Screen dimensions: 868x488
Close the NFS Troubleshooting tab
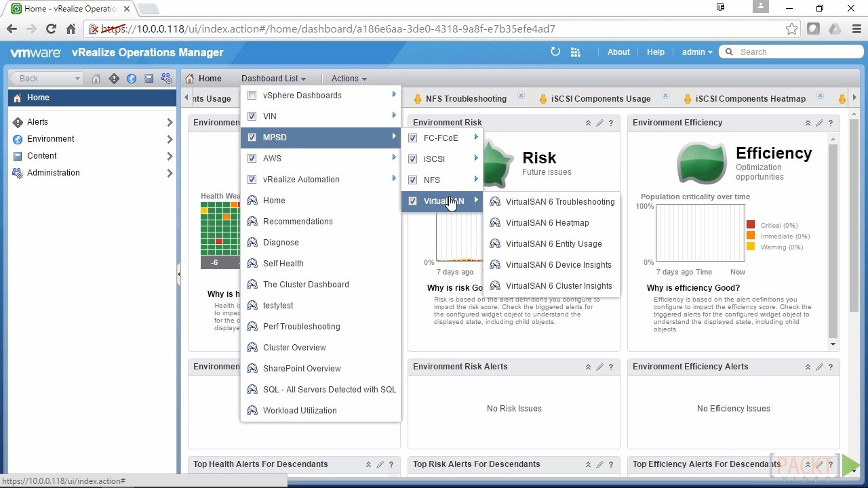[521, 96]
